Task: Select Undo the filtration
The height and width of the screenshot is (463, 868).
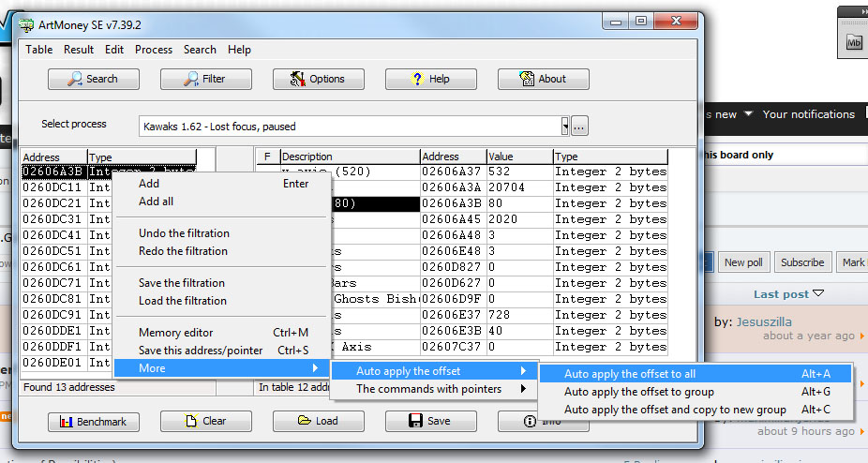Action: [222, 233]
